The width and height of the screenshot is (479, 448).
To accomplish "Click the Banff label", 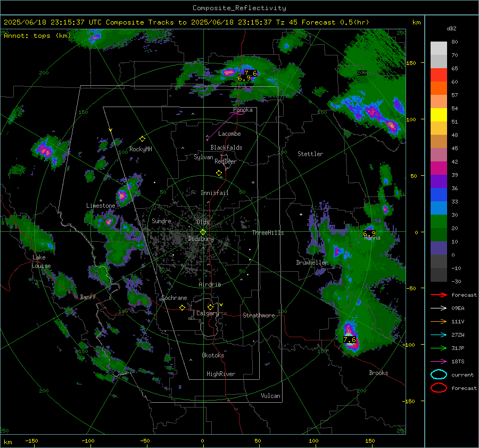I will (x=88, y=297).
